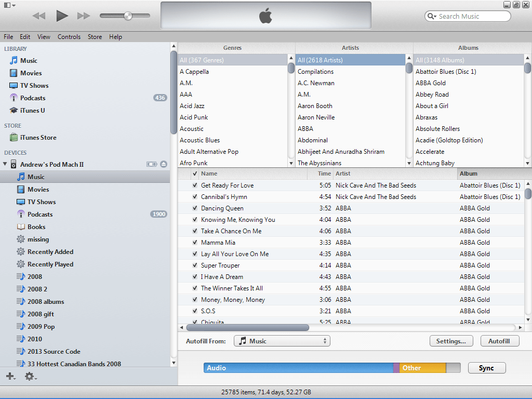
Task: Uncheck the Mamma Mia track
Action: [195, 243]
